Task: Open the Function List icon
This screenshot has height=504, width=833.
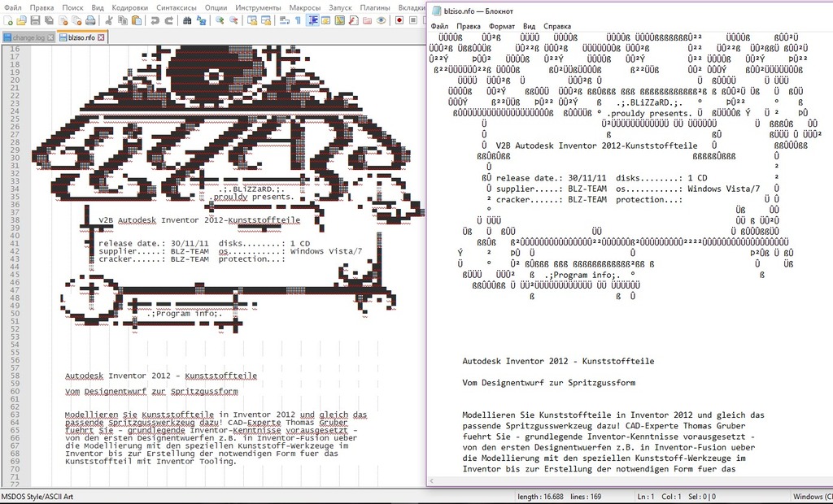Action: [353, 20]
